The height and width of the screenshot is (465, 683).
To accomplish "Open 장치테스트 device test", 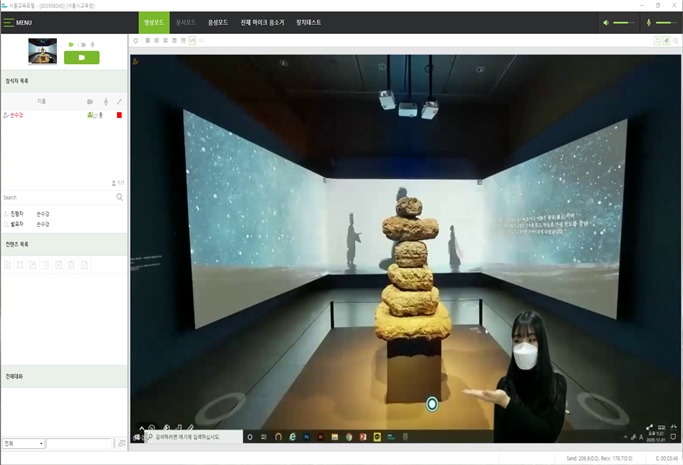I will click(x=309, y=22).
